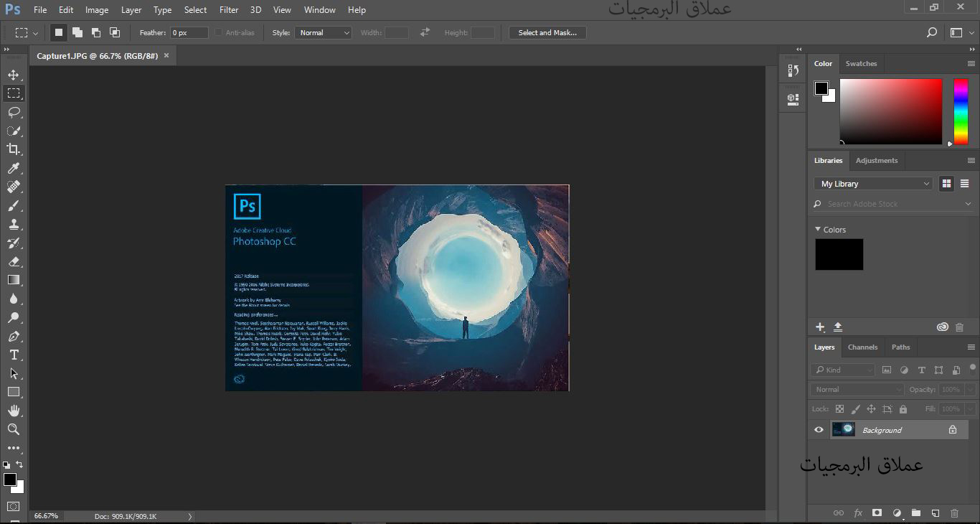Switch to the Swatches tab
980x524 pixels.
point(861,64)
